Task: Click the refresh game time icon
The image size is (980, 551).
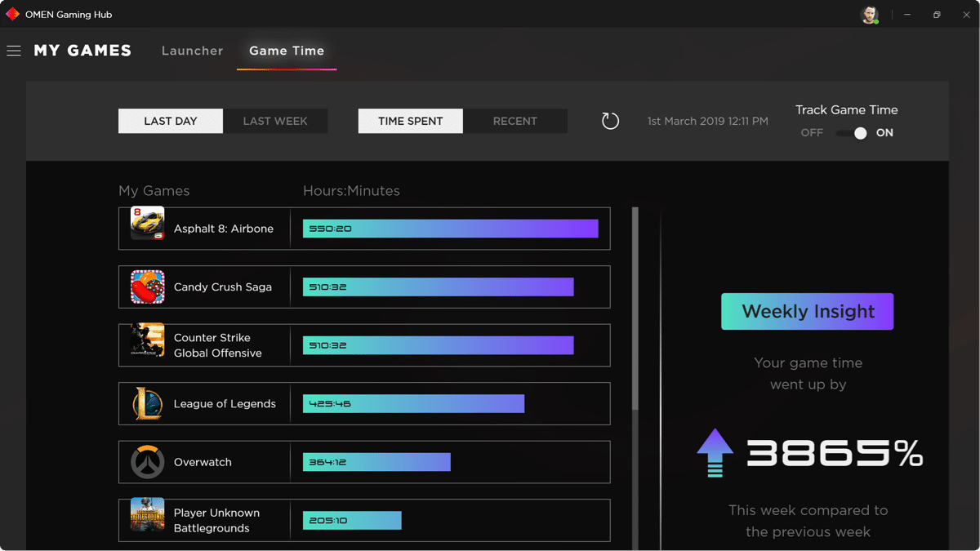Action: pyautogui.click(x=610, y=121)
